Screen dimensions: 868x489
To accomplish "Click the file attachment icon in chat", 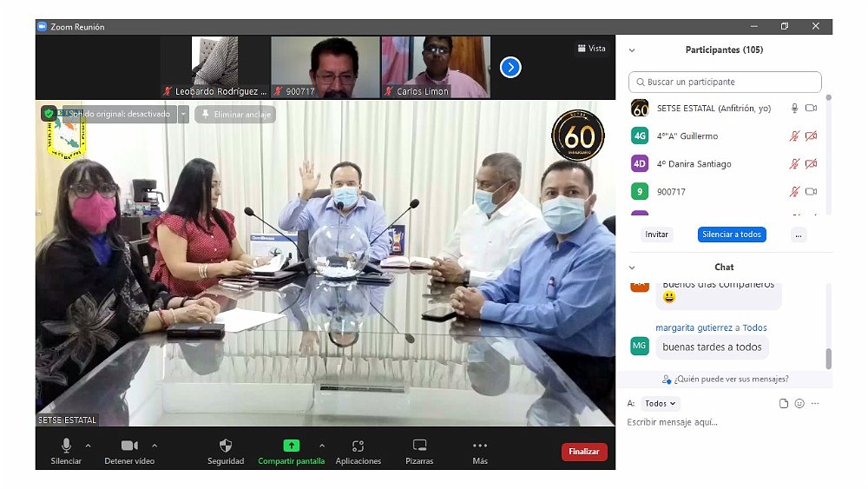I will 784,404.
